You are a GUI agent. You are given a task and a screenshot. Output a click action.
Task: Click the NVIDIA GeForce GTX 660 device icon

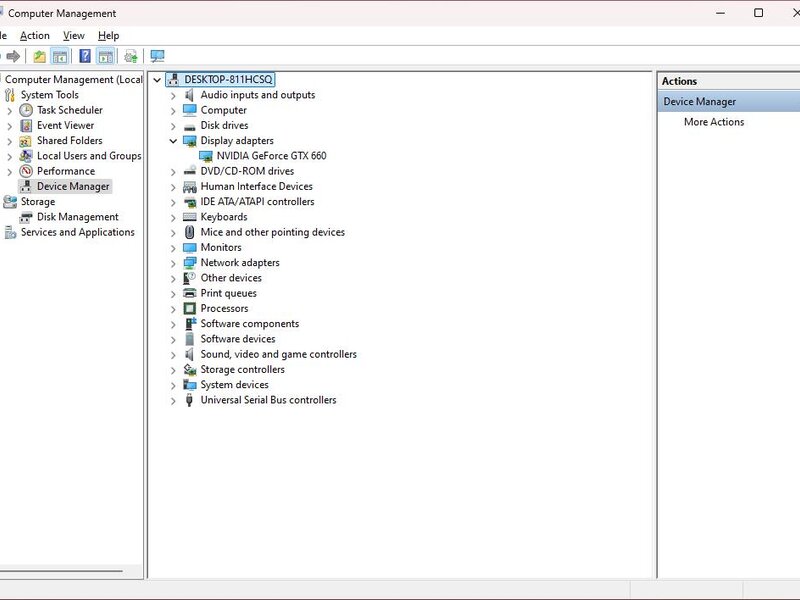click(206, 156)
